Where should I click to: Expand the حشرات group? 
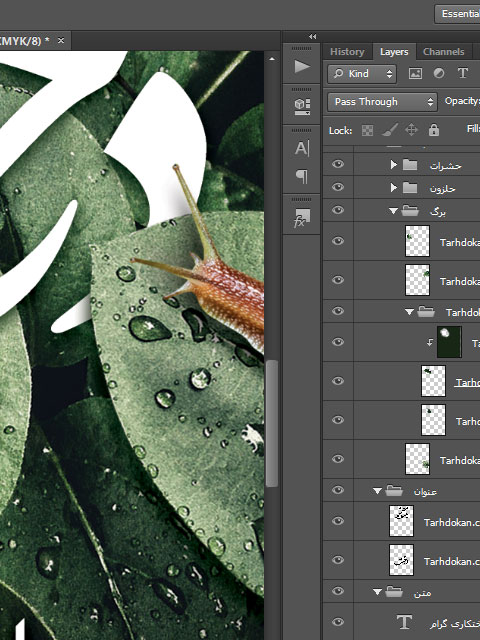393,164
